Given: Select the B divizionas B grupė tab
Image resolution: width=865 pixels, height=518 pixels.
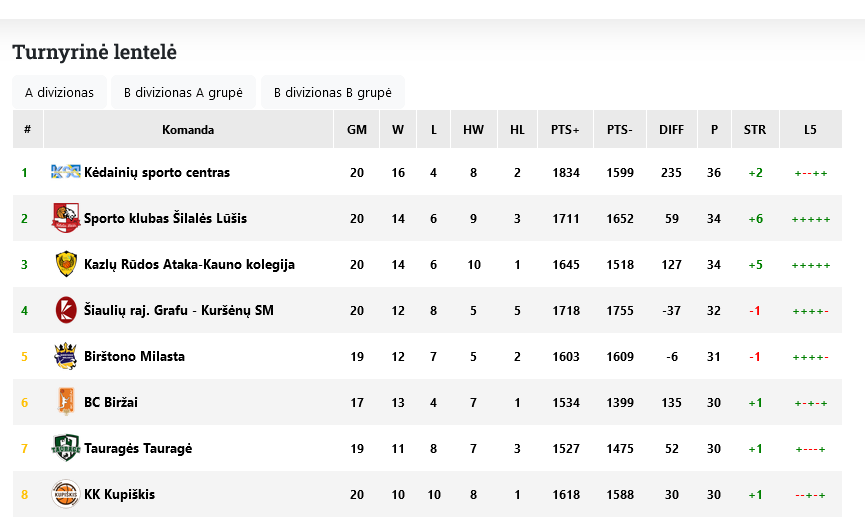Looking at the screenshot, I should 333,92.
